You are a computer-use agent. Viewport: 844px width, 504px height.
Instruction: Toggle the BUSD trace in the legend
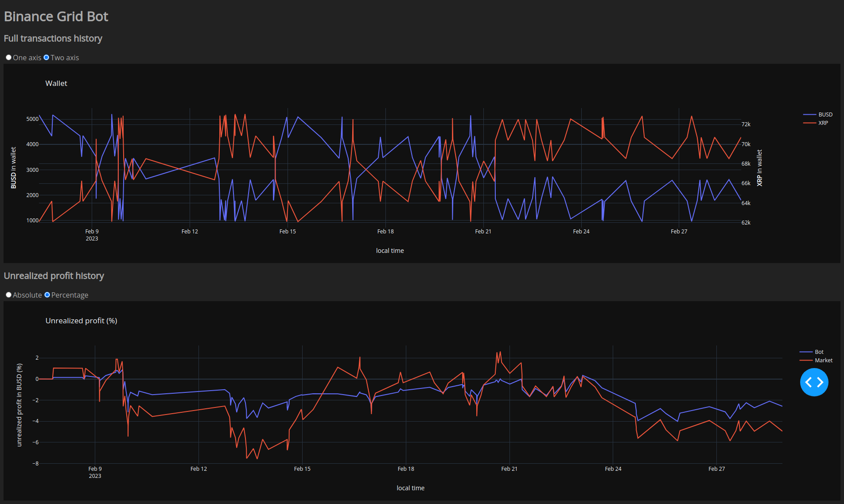(825, 115)
